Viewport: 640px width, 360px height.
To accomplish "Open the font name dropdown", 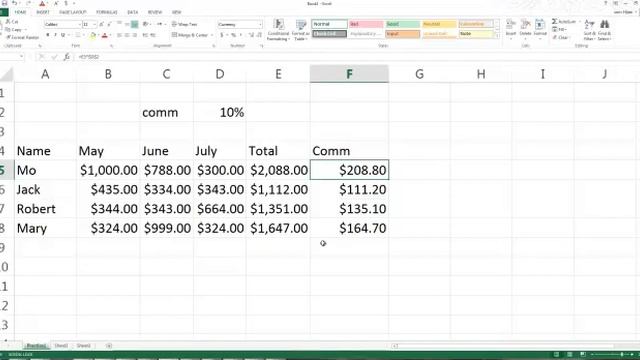I will (79, 24).
